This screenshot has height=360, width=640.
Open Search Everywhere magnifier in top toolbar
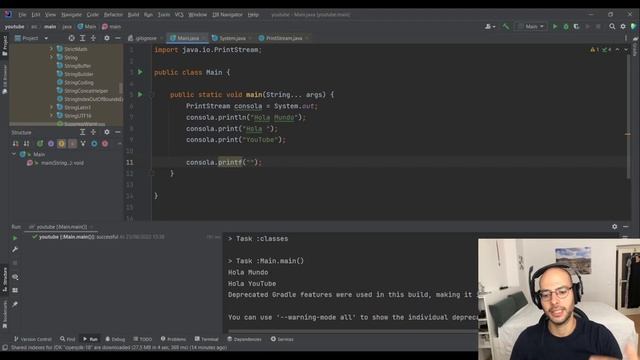tap(612, 27)
